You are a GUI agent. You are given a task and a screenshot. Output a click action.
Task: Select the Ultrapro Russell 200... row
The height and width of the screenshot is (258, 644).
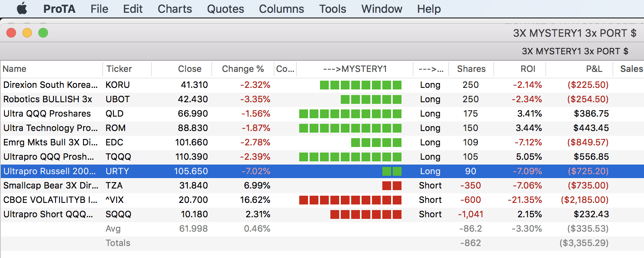pyautogui.click(x=322, y=171)
